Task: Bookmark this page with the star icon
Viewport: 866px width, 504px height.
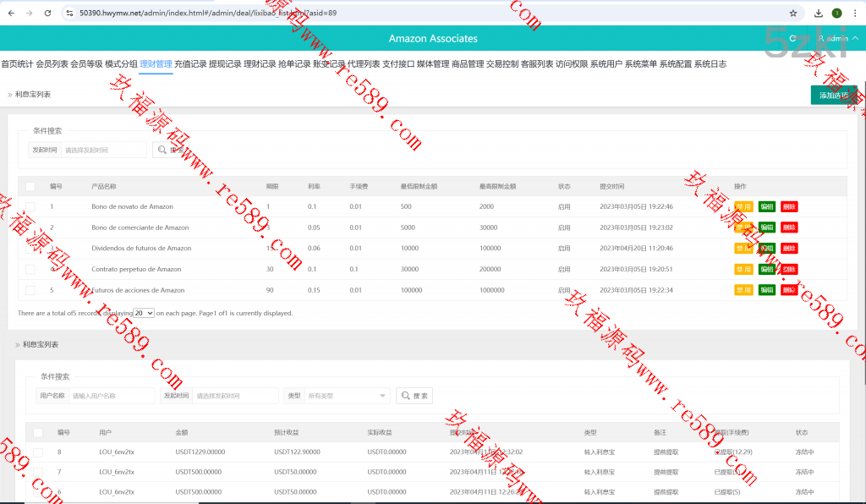Action: coord(792,14)
